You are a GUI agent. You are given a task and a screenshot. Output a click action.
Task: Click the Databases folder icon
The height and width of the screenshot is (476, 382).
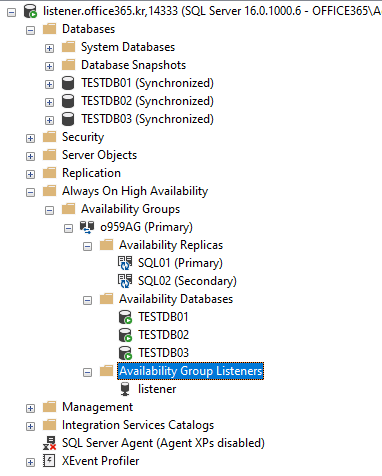tap(49, 29)
